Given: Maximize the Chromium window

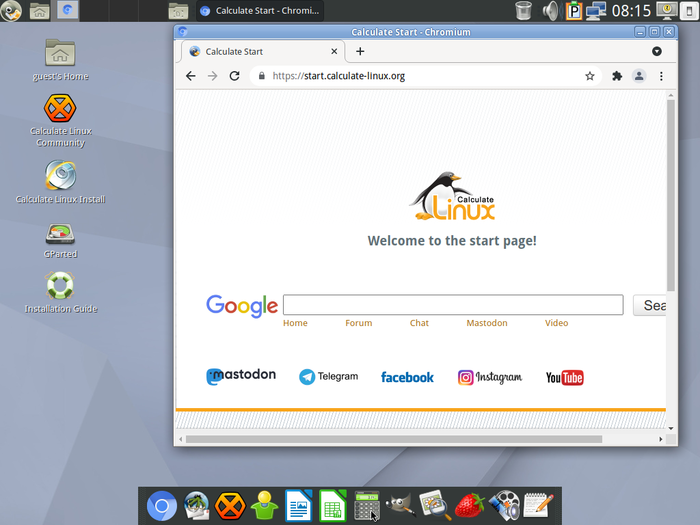Looking at the screenshot, I should pos(654,32).
